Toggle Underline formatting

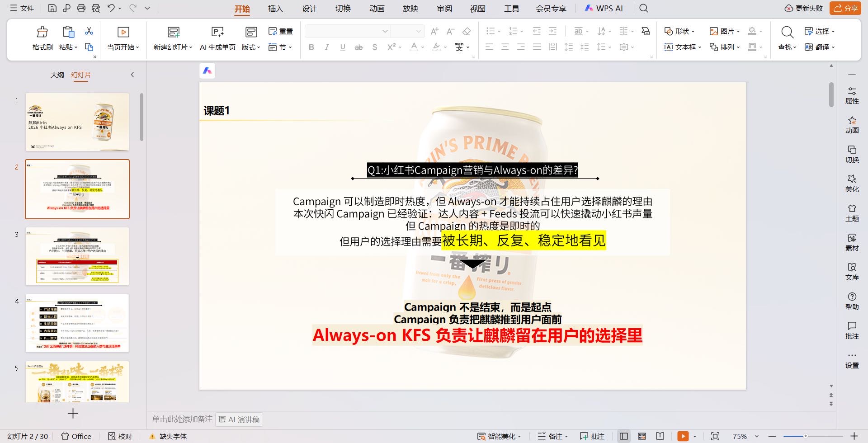343,47
